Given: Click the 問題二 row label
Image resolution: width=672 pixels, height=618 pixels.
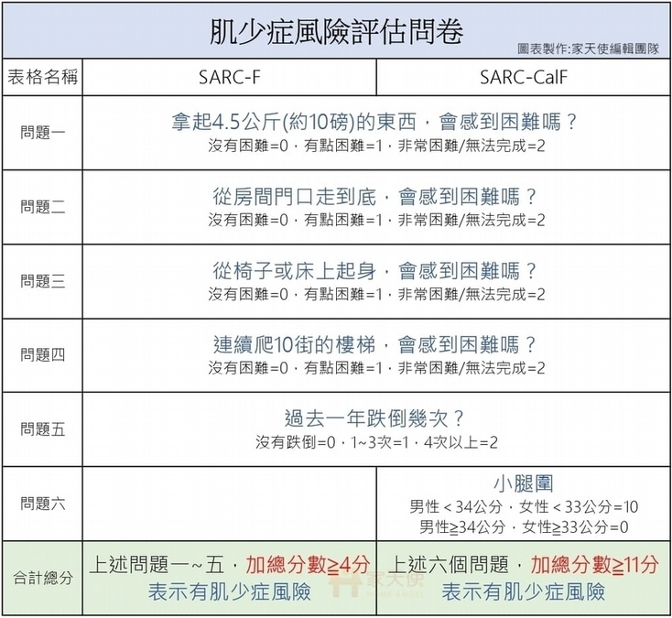Looking at the screenshot, I should (42, 207).
